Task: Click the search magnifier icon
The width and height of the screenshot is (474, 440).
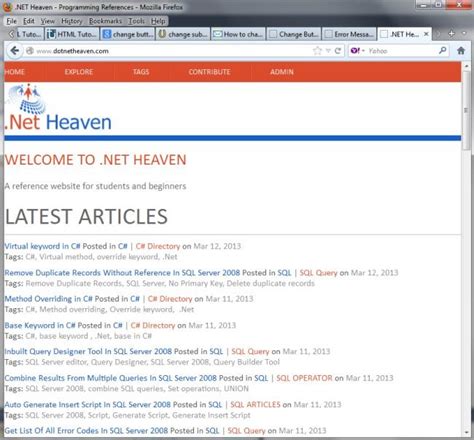Action: click(442, 51)
